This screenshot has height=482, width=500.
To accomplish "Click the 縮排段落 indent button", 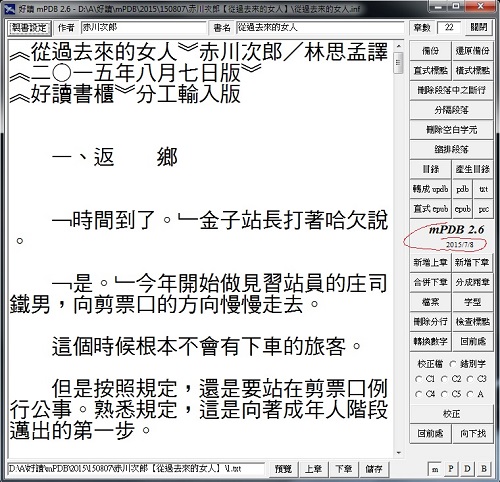I will [x=451, y=149].
